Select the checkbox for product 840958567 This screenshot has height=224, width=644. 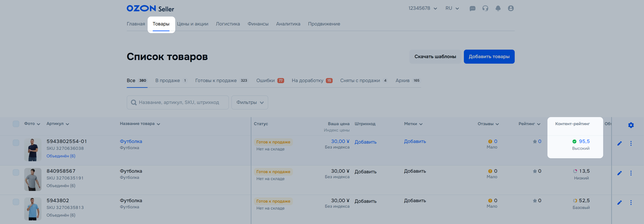pos(16,172)
